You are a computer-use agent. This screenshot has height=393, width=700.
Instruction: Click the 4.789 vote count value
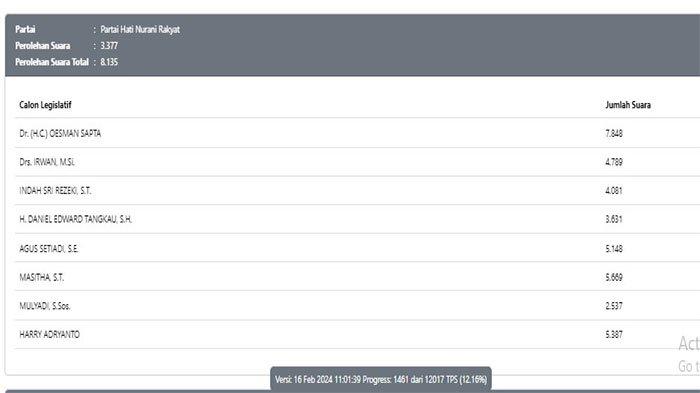[x=614, y=162]
